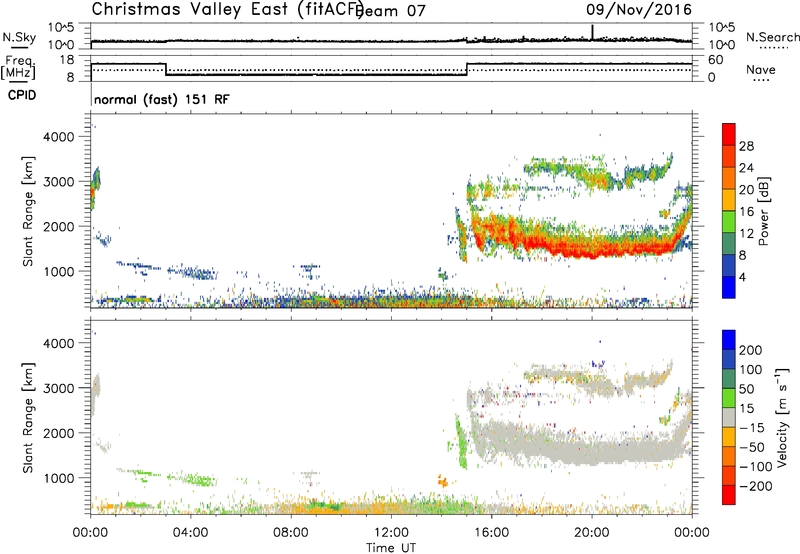
Task: Select the CPID row label
Action: tap(22, 95)
